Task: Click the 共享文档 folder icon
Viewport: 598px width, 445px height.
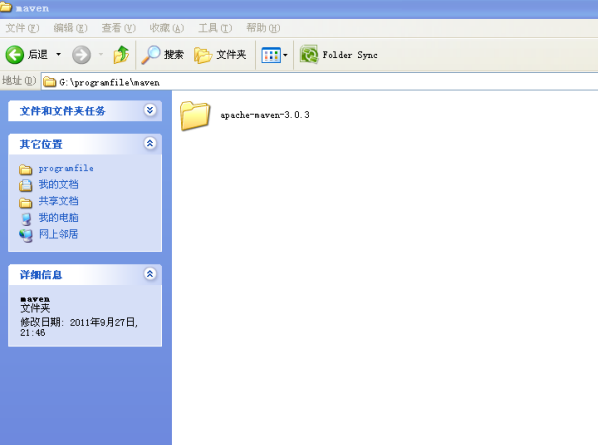Action: (26, 202)
